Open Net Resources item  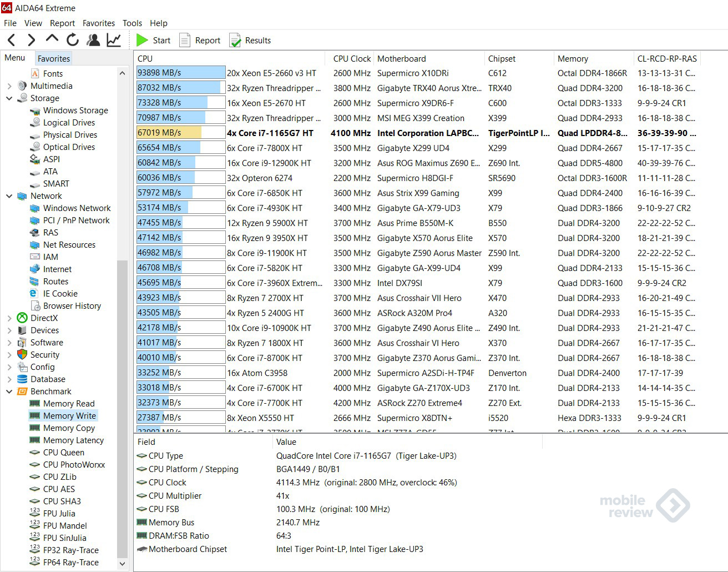pos(69,245)
